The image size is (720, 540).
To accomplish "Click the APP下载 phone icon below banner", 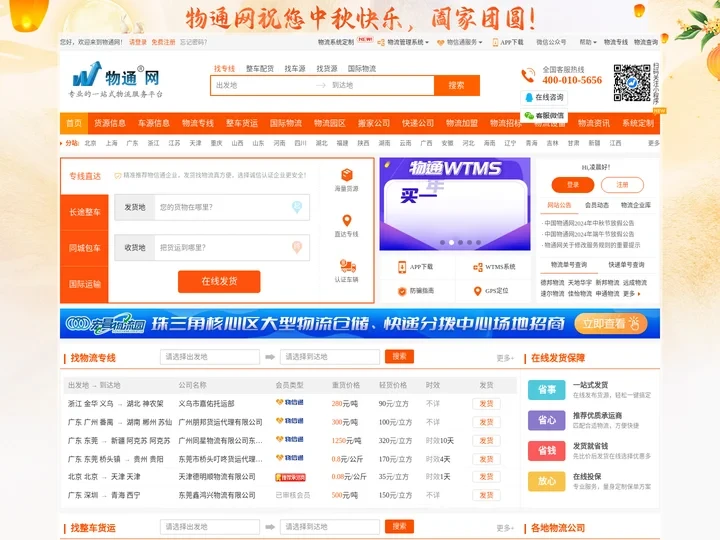I will pos(402,267).
